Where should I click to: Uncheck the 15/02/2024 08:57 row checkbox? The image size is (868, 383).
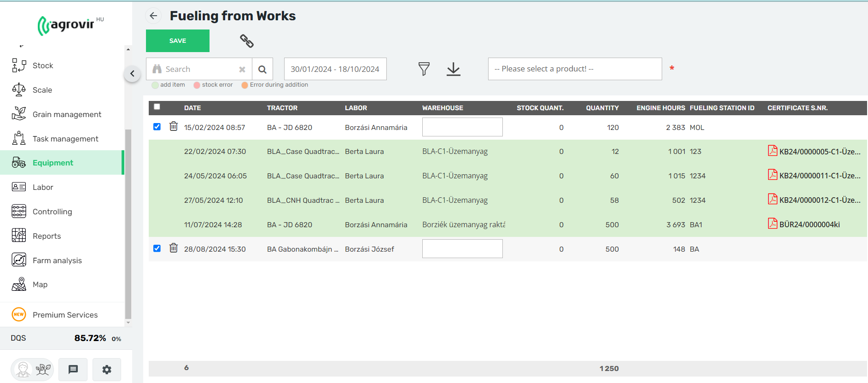157,127
